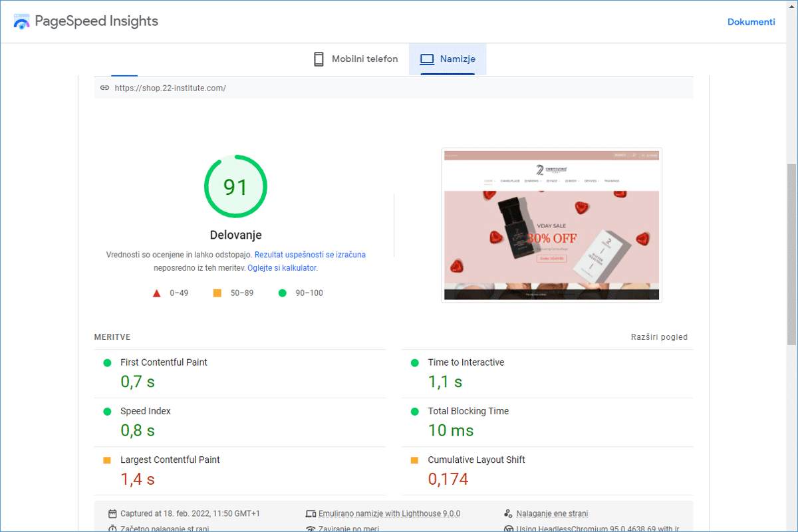Click the Cumulative Layout Shift metric label
This screenshot has width=798, height=532.
[x=476, y=460]
